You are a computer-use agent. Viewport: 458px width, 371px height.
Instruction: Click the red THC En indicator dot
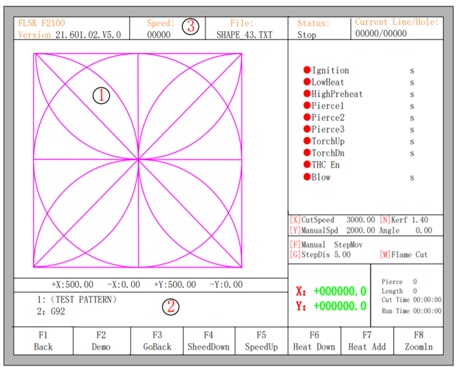click(x=307, y=164)
